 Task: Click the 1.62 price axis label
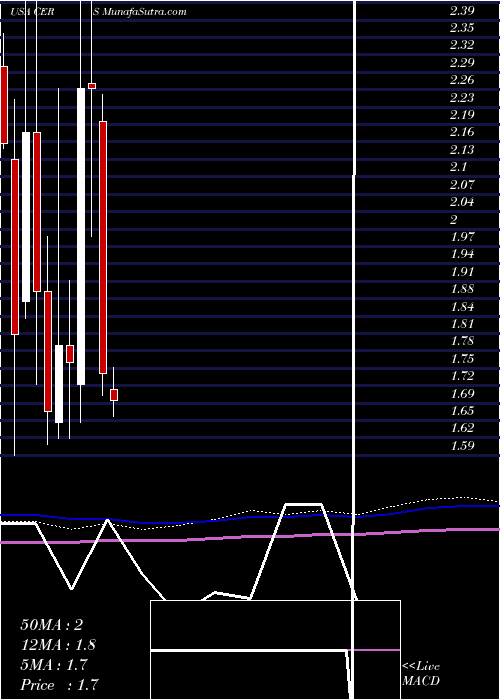pyautogui.click(x=462, y=428)
